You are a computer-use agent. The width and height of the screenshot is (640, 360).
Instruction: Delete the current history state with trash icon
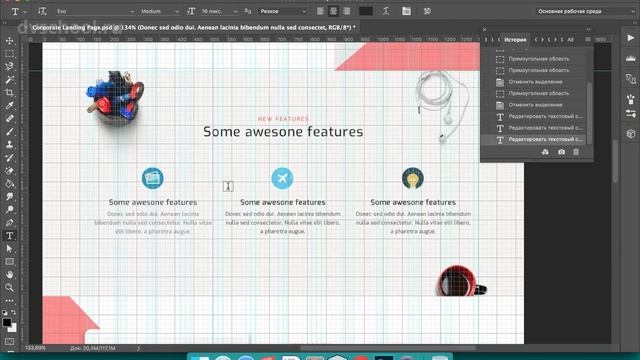576,152
